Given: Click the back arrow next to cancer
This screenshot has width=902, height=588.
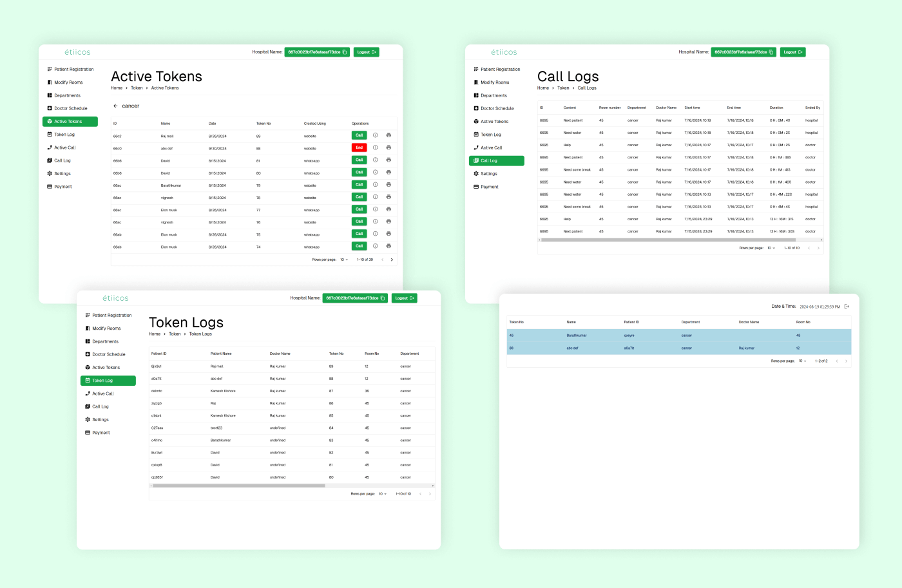Looking at the screenshot, I should click(115, 106).
